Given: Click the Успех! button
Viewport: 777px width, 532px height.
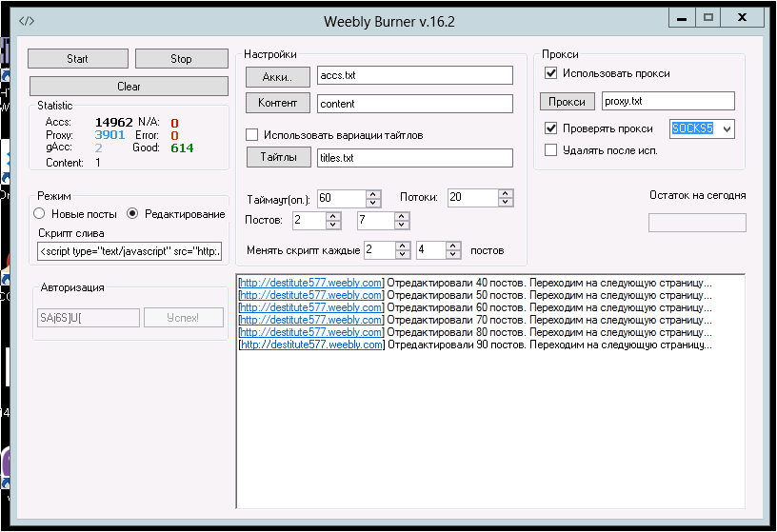Looking at the screenshot, I should [184, 318].
